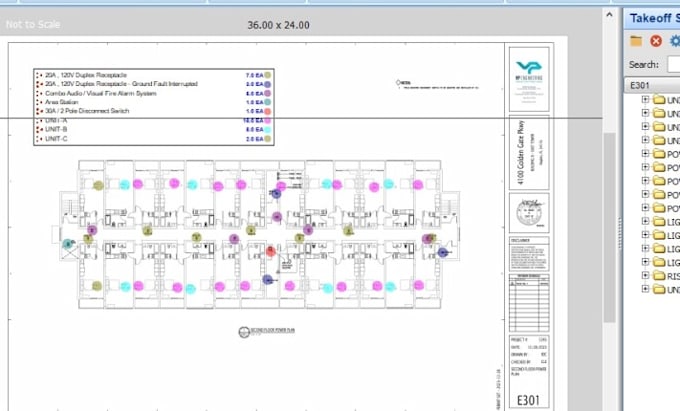Click the purple swatch for Fire Alarm System
Image resolution: width=680 pixels, height=411 pixels.
pos(268,93)
